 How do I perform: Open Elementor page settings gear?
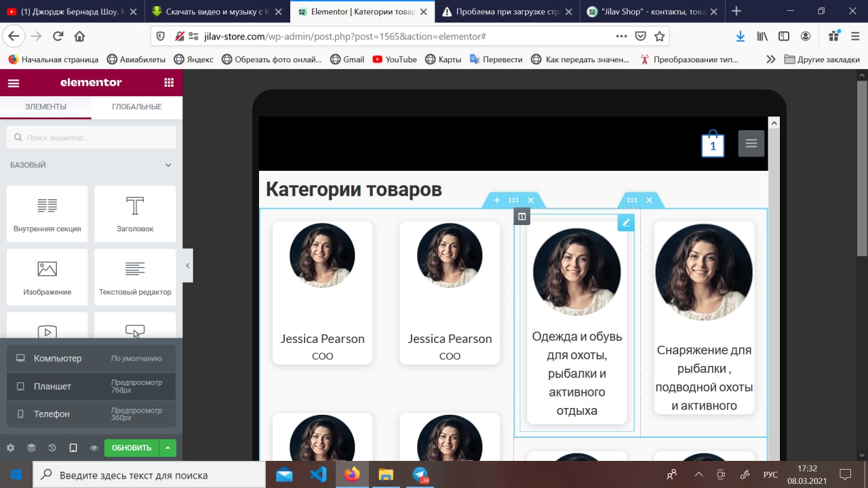(10, 448)
